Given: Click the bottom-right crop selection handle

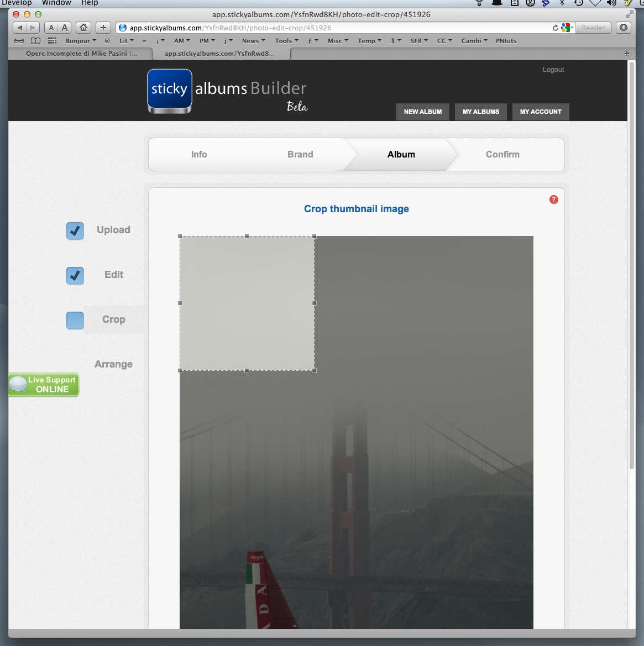Looking at the screenshot, I should pos(315,371).
